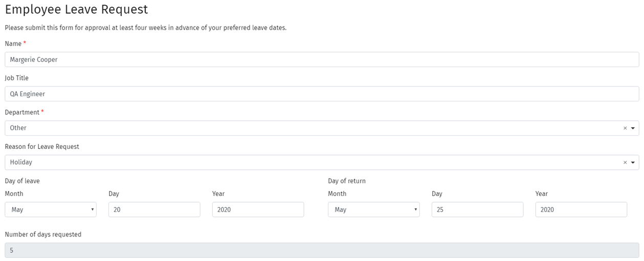Screen dimensions: 644x261
Task: Open the Day of return Month dropdown
Action: 373,209
